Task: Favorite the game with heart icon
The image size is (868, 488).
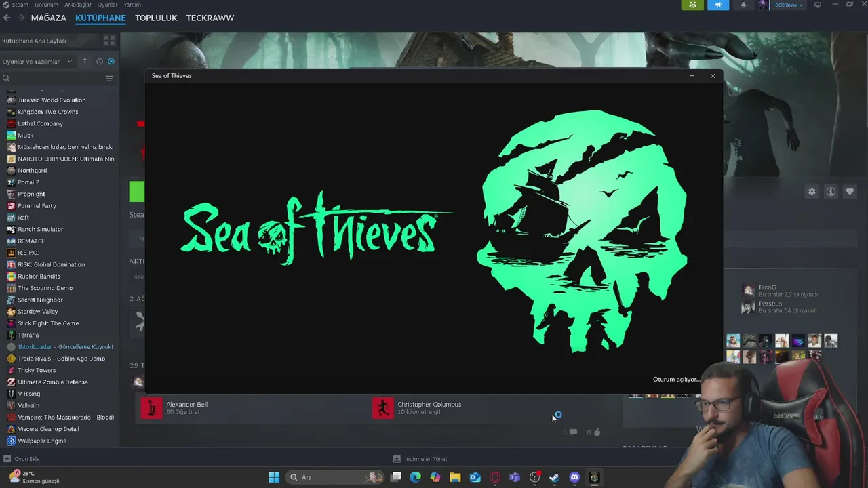Action: point(850,192)
